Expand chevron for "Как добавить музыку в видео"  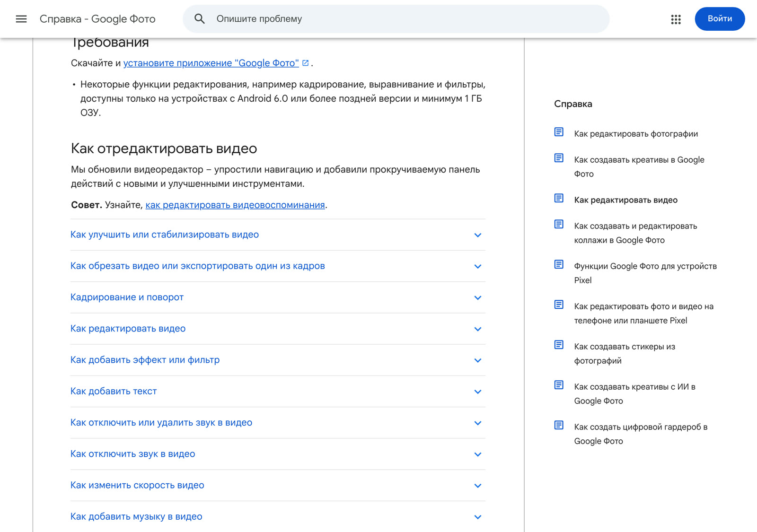478,517
